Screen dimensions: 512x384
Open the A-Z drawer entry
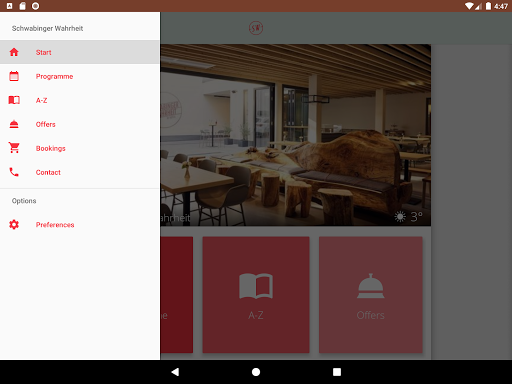click(80, 100)
